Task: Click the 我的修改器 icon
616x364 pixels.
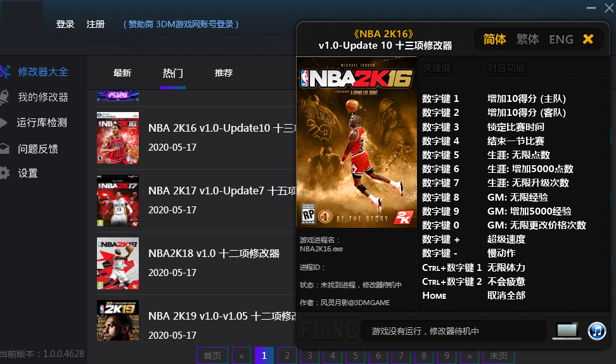Action: (4, 97)
